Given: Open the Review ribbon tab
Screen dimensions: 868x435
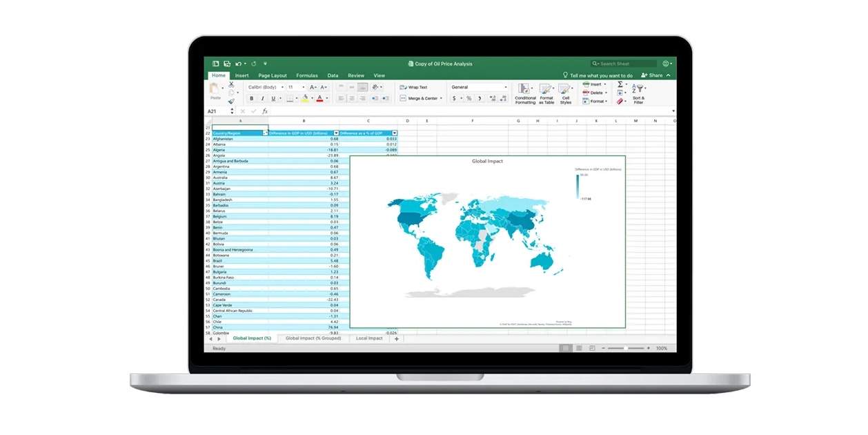Looking at the screenshot, I should 356,75.
